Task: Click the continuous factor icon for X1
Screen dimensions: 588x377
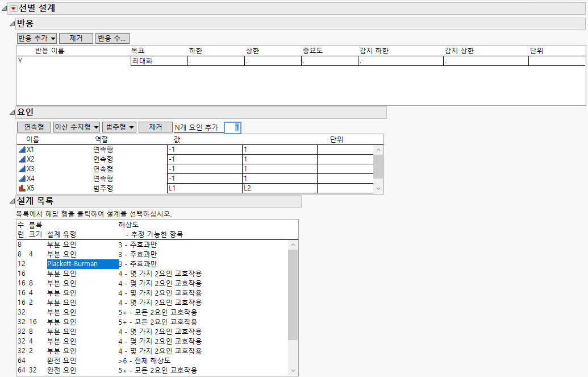Action: pos(22,150)
